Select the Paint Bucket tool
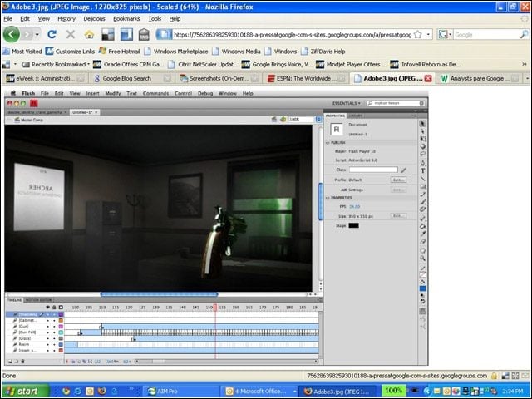Image resolution: width=532 pixels, height=399 pixels. point(423,226)
